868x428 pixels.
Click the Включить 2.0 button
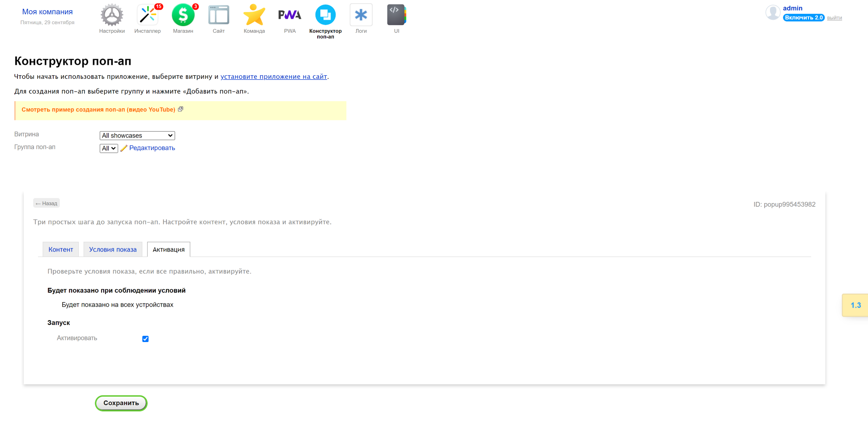click(804, 18)
